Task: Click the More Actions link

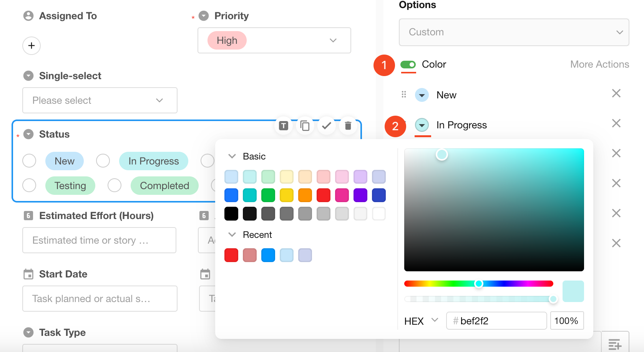Action: [599, 65]
